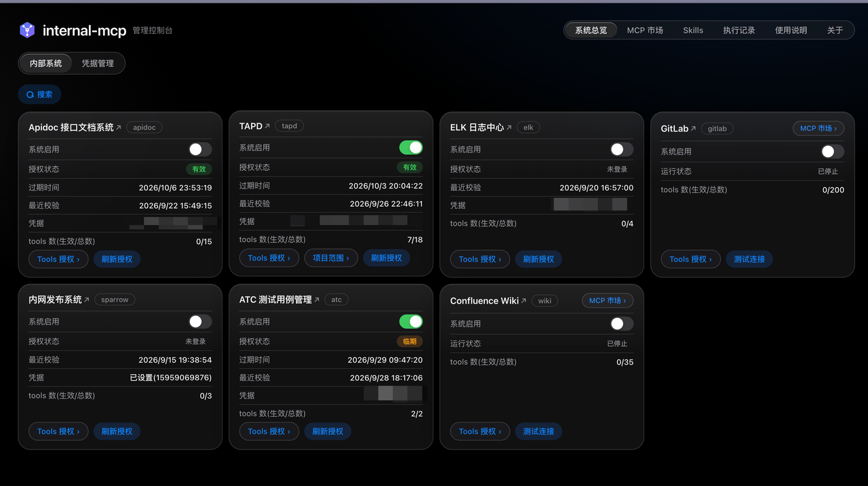
Task: Open TAPD external link arrow icon
Action: (x=267, y=126)
